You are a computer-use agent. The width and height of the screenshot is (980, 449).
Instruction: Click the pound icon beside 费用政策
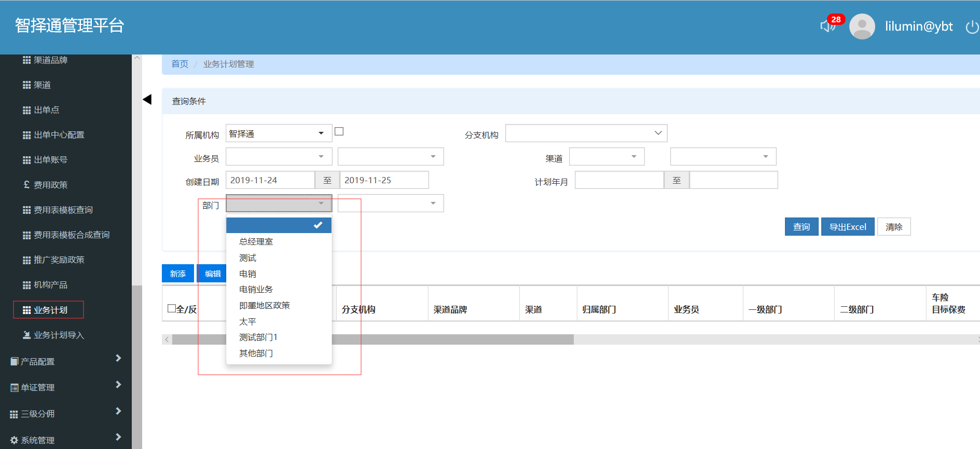click(26, 184)
